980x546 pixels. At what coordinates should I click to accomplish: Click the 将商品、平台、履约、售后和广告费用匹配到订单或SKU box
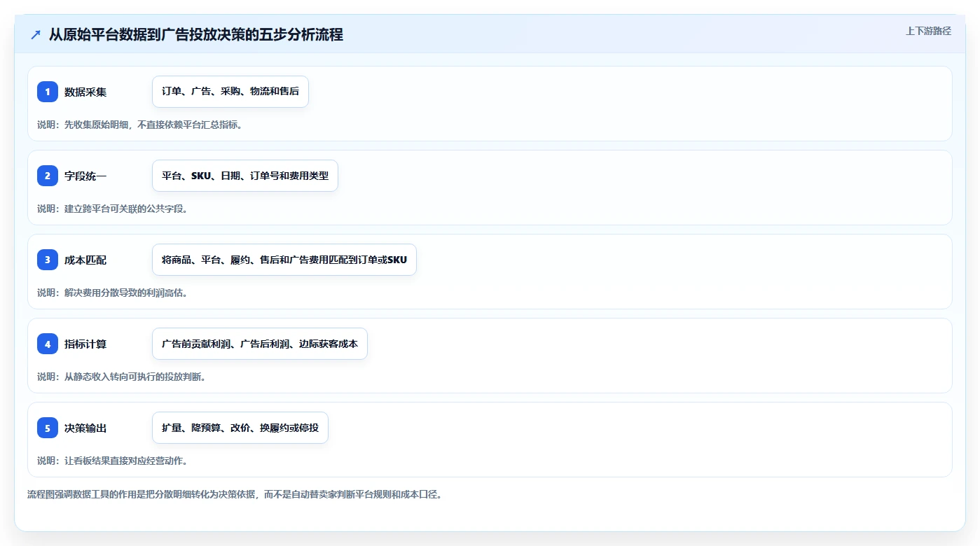pyautogui.click(x=284, y=260)
